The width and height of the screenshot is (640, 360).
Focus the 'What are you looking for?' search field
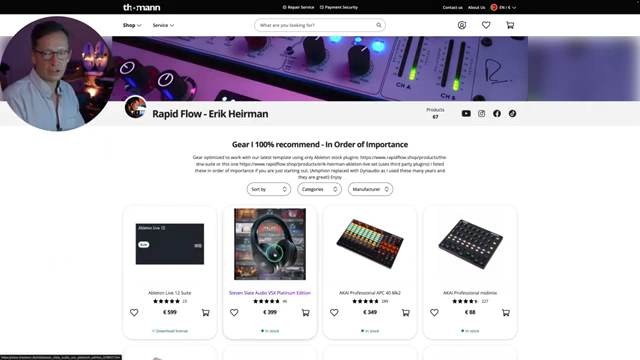click(x=320, y=25)
